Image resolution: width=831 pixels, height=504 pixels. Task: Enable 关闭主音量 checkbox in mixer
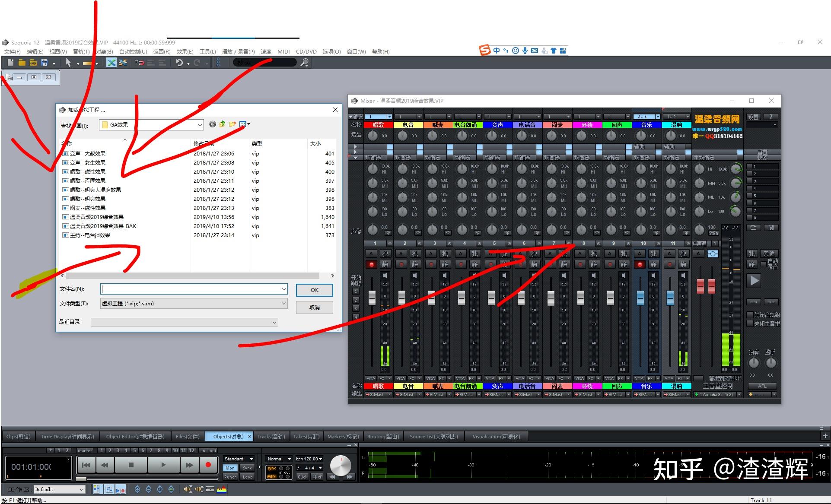coord(750,323)
